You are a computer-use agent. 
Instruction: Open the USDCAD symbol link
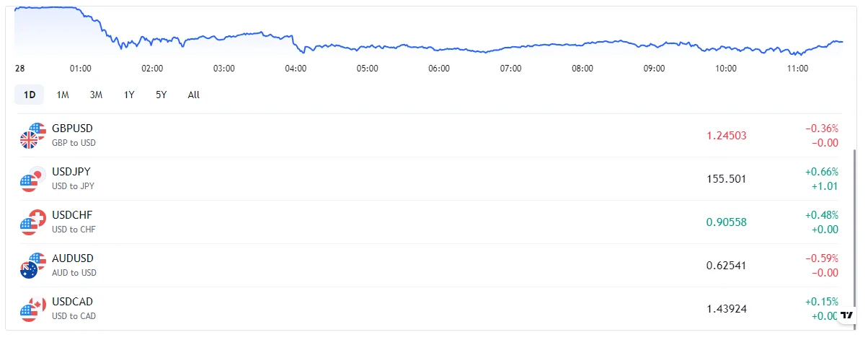click(x=73, y=302)
